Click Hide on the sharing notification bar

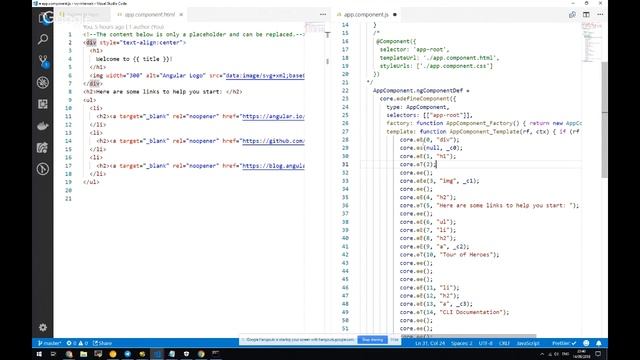tap(394, 340)
